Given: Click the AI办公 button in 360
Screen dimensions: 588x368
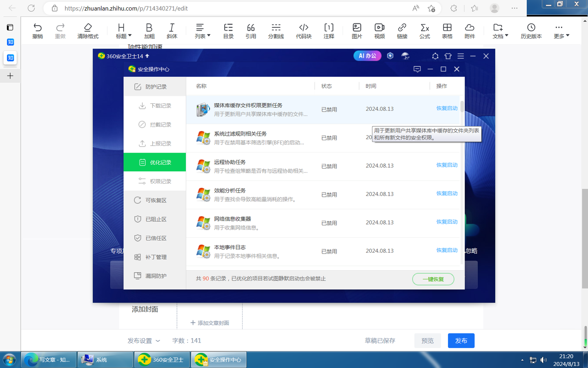Looking at the screenshot, I should (x=367, y=56).
